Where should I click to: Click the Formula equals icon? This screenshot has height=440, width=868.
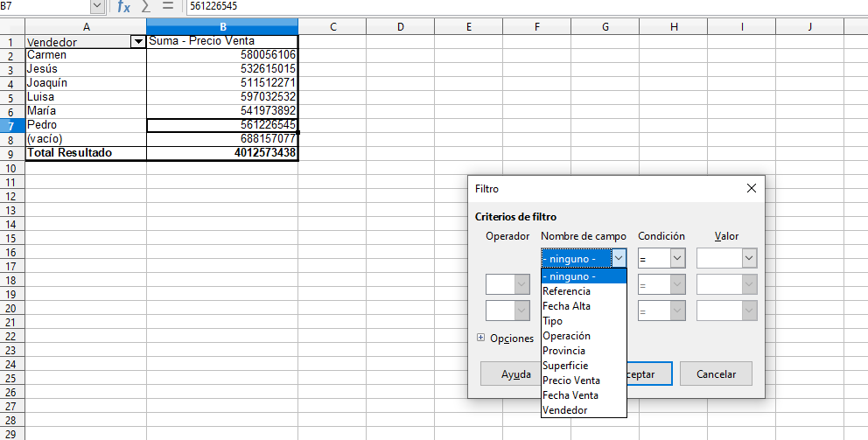click(168, 6)
